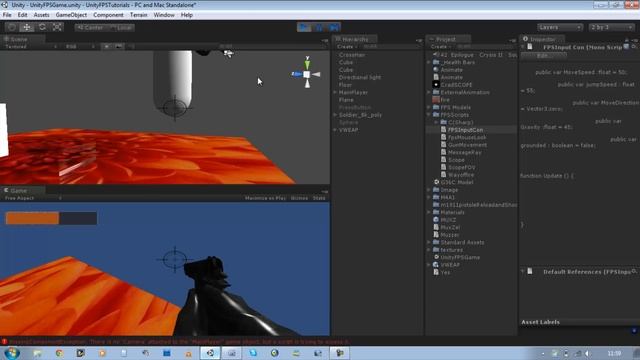Click the scene orientation gizmo center cube

[307, 74]
